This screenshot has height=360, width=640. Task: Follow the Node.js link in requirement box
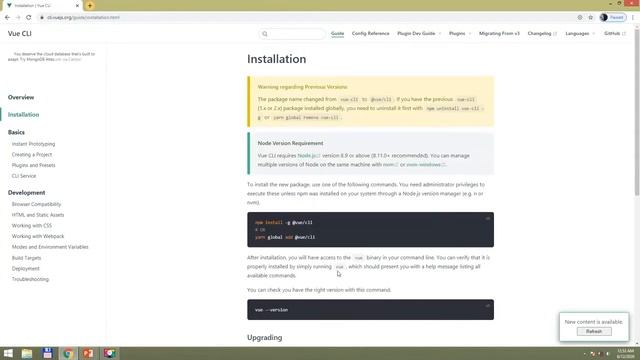click(x=309, y=156)
